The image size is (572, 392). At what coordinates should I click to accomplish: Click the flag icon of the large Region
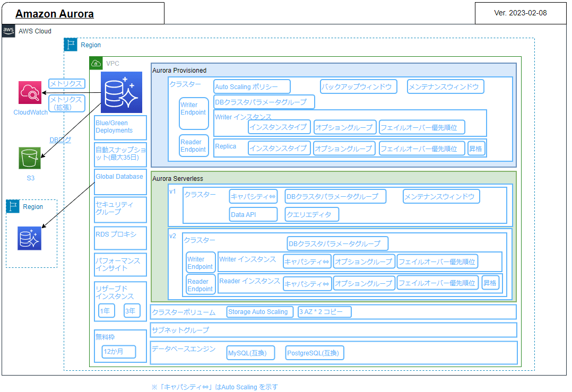71,45
